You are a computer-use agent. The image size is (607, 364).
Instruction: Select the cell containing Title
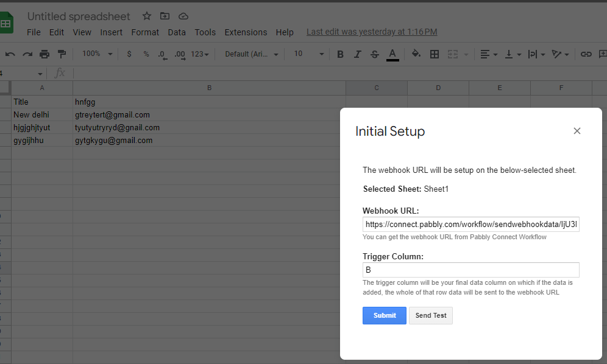click(x=42, y=102)
